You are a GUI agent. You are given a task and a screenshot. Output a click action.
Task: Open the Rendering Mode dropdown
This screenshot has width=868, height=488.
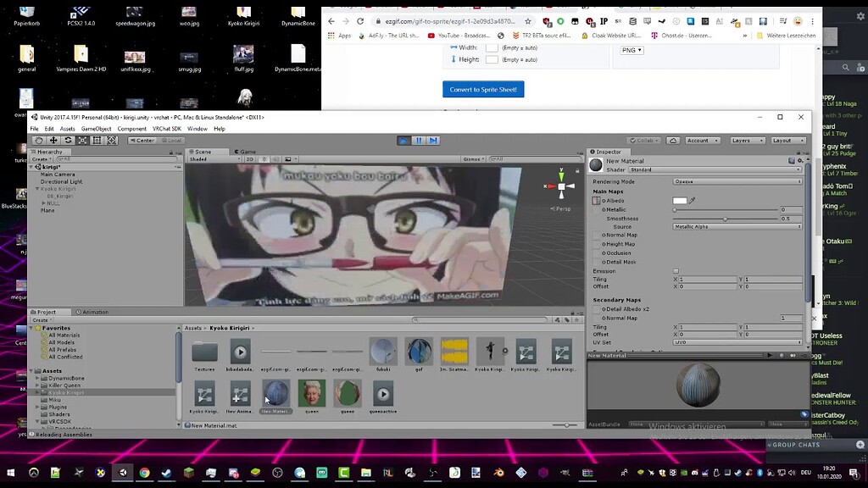[x=736, y=180]
